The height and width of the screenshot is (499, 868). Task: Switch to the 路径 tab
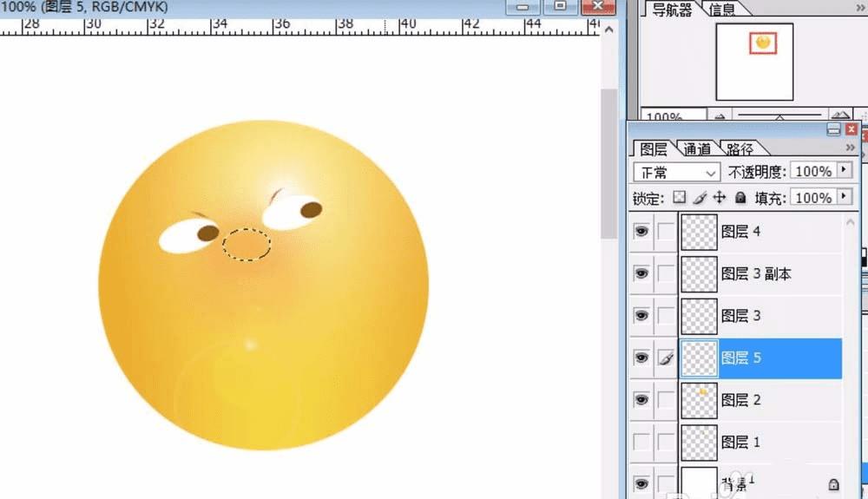tap(740, 148)
